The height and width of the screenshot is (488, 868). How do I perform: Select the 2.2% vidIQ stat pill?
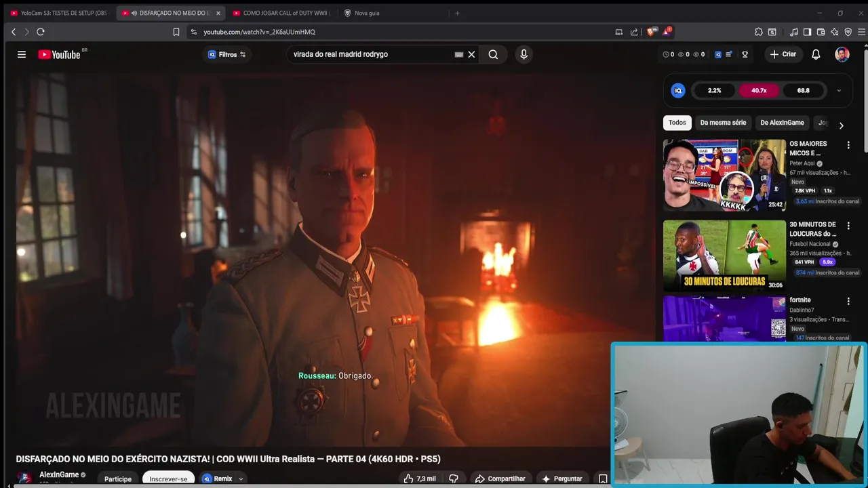pyautogui.click(x=714, y=90)
